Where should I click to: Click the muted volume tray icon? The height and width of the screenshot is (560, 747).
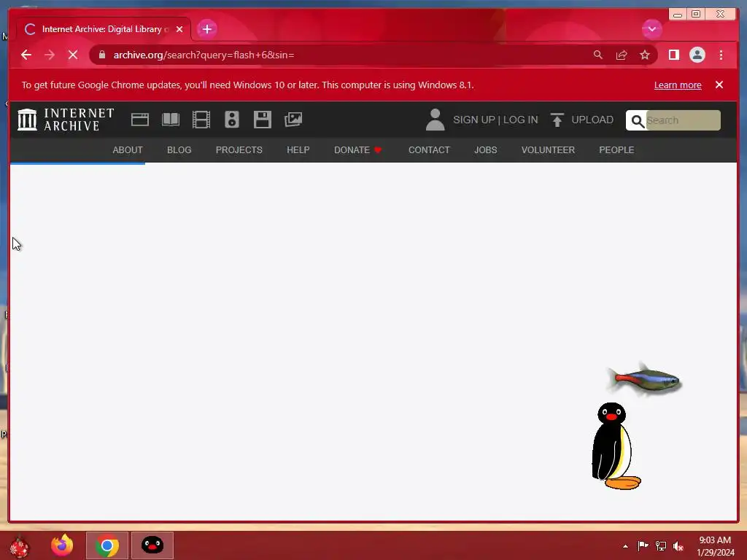678,546
